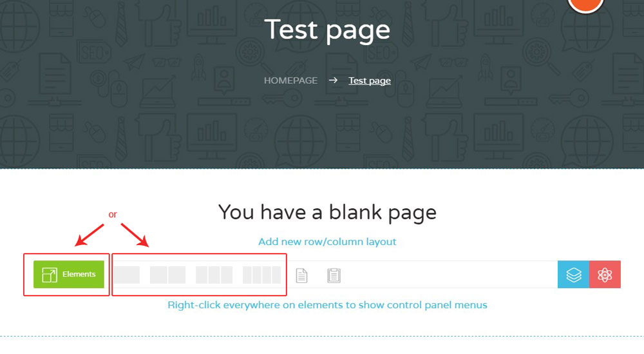Click the 'You have a blank page' heading
The width and height of the screenshot is (644, 354).
(327, 212)
